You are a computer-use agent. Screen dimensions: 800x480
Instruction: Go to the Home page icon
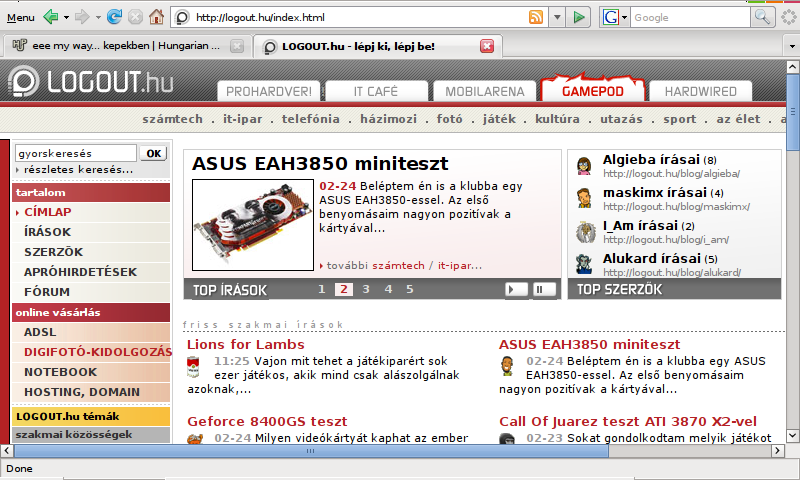click(157, 17)
